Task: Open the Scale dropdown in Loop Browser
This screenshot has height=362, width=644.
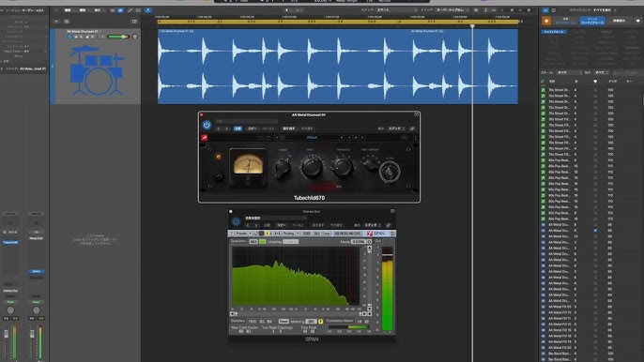Action: coord(570,72)
